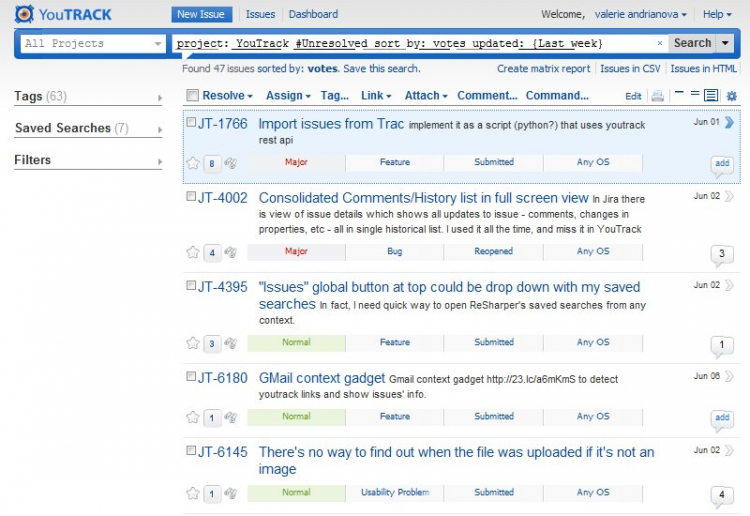Open the add comment bubble on JT-1766

tap(722, 165)
